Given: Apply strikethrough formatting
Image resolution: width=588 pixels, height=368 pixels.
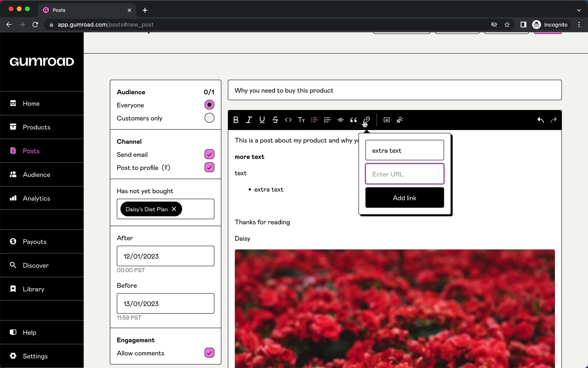Looking at the screenshot, I should point(275,120).
